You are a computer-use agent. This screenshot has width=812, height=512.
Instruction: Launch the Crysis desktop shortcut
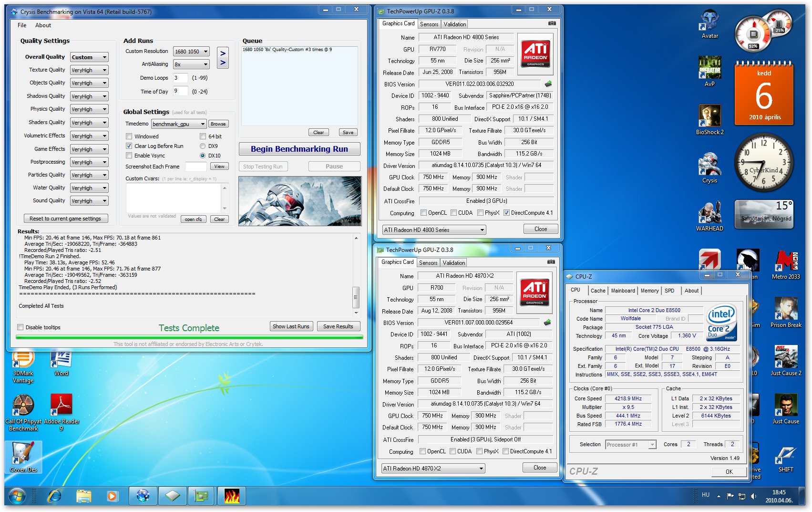coord(709,168)
